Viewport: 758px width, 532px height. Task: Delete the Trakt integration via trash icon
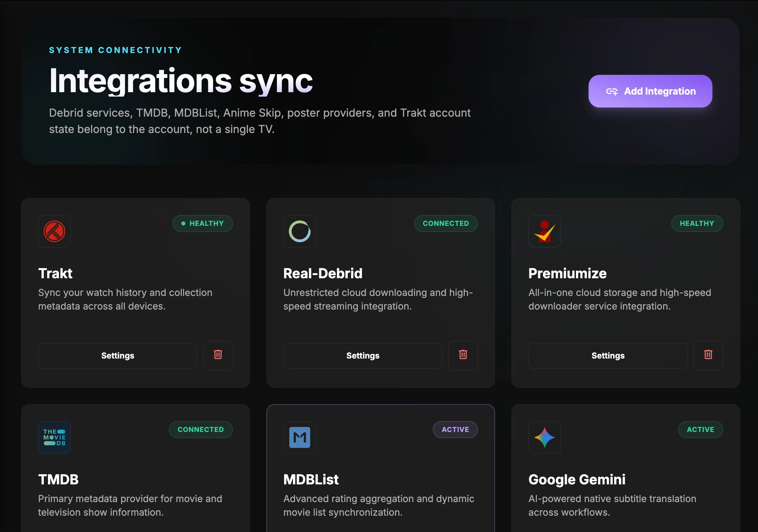(218, 355)
